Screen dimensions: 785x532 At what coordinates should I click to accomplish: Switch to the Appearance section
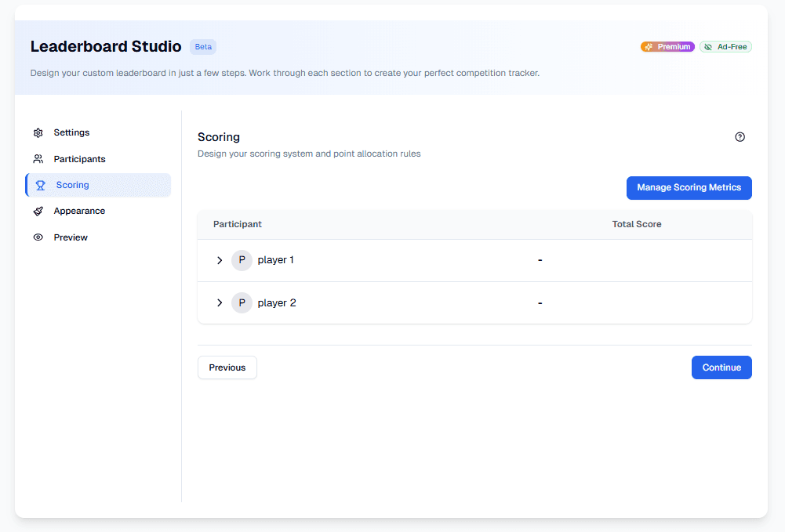[78, 211]
